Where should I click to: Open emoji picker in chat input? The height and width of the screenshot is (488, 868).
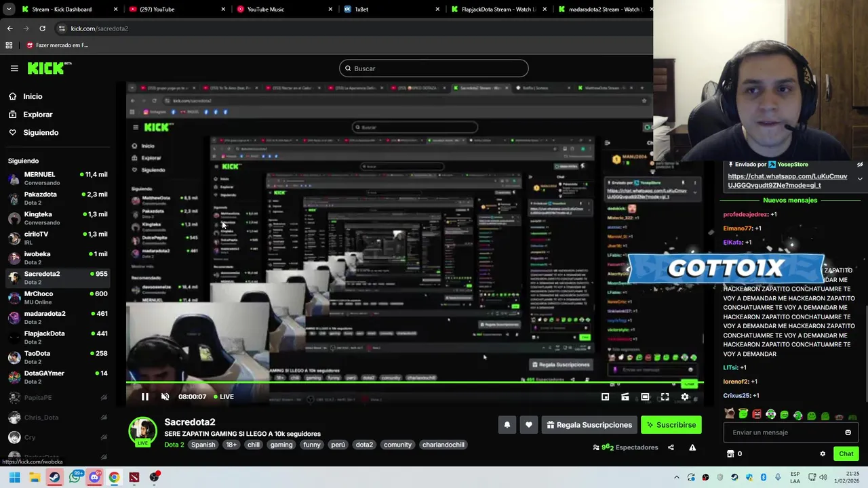pos(848,432)
